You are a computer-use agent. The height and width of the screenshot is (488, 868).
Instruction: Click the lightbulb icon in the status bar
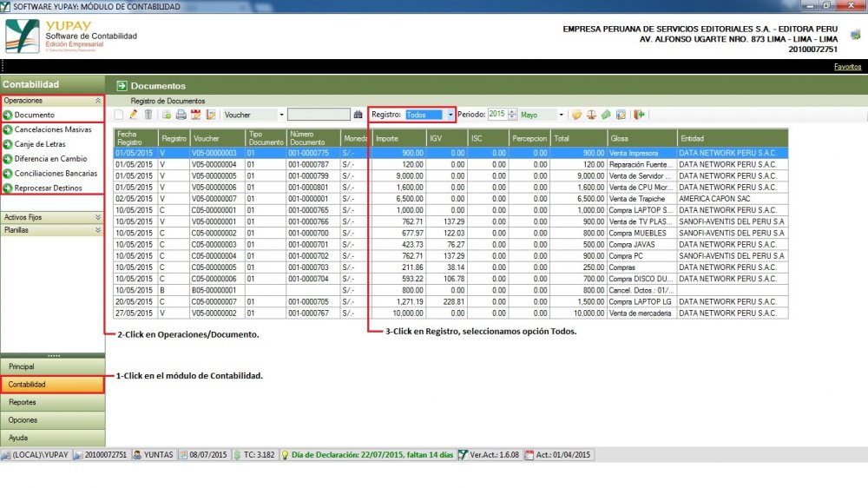point(285,455)
